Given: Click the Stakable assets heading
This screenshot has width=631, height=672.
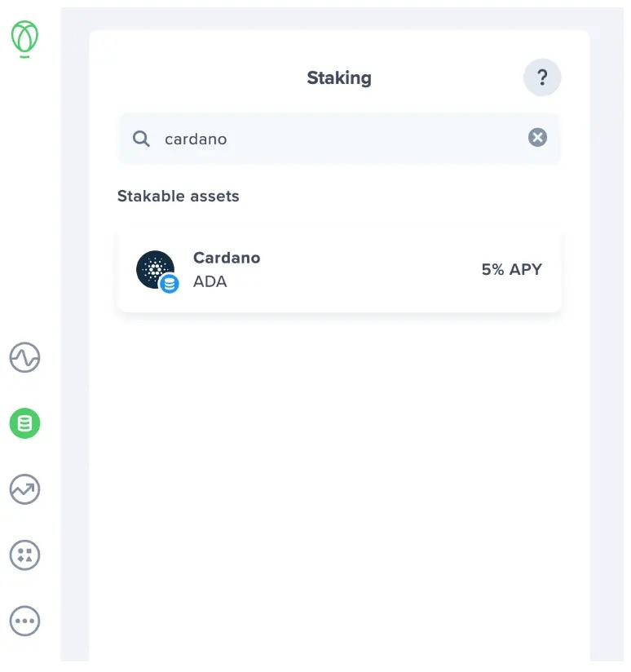Looking at the screenshot, I should (178, 196).
